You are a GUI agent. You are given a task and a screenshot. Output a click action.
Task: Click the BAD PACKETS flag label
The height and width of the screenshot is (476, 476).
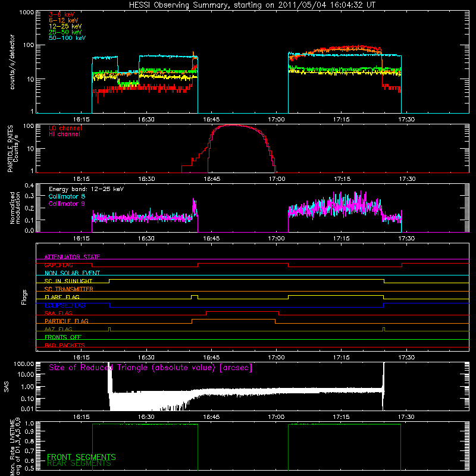coord(65,345)
